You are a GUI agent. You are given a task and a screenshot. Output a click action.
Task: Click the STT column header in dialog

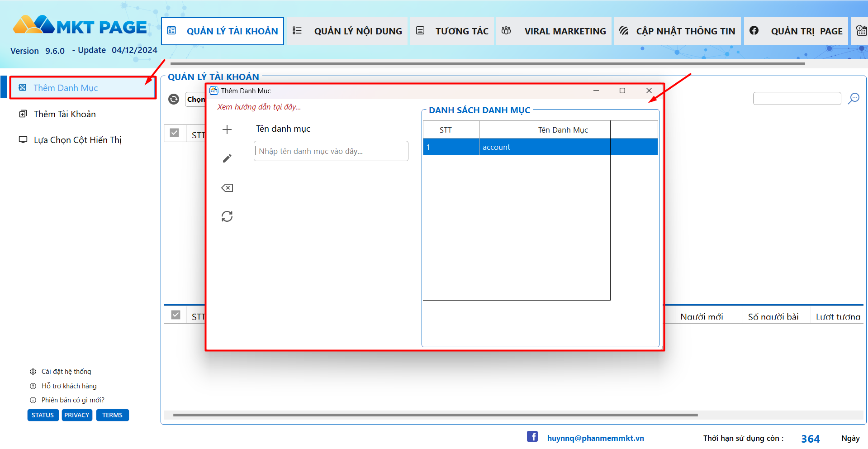[x=451, y=130]
